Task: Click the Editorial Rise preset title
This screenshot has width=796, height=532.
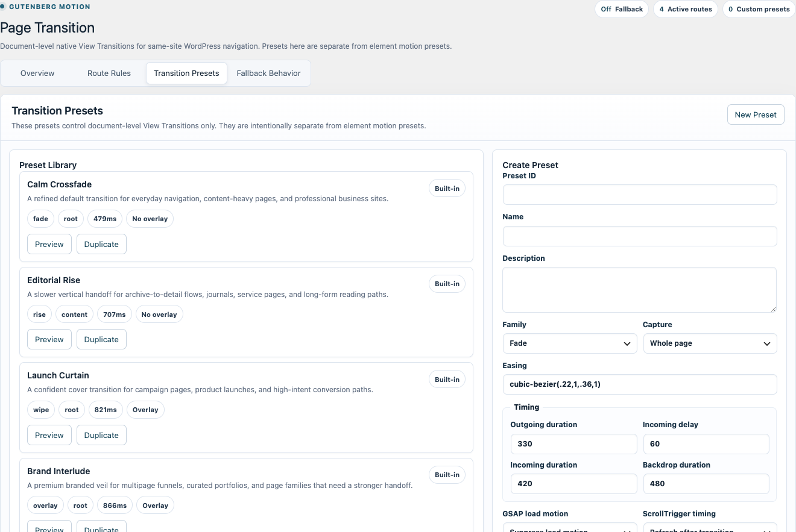Action: click(54, 280)
